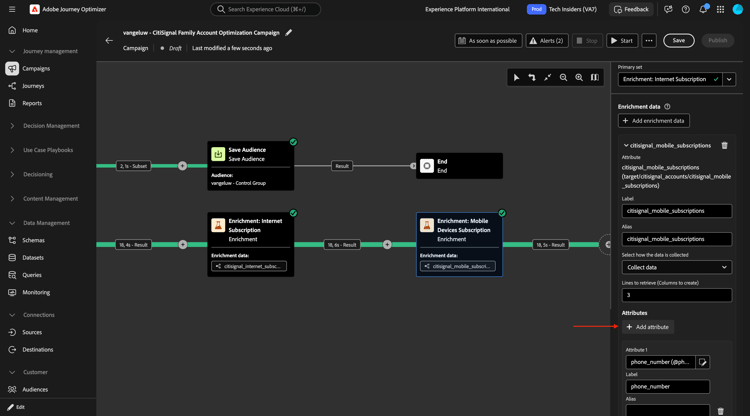Click the End node icon

pos(427,166)
